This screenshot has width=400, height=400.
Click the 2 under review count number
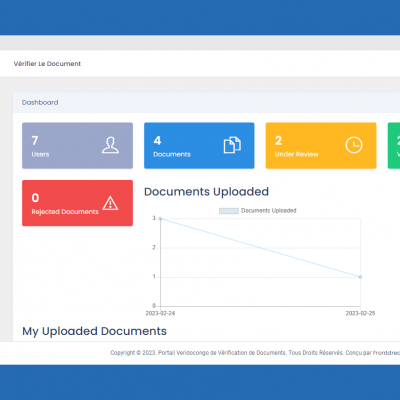pyautogui.click(x=278, y=140)
